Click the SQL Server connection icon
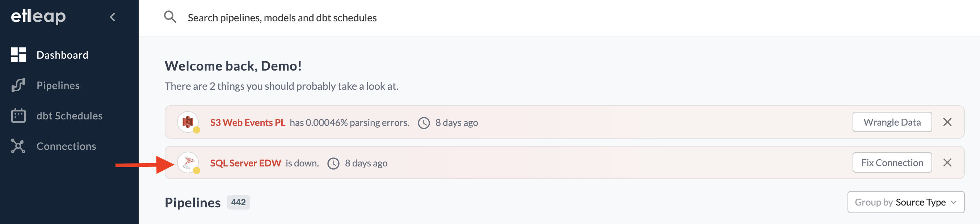Screen dimensions: 980x224 click(x=188, y=163)
